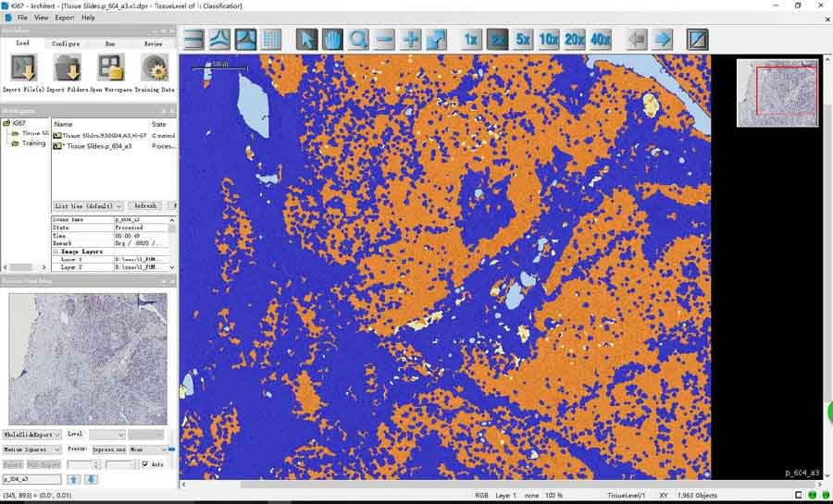Click the diagonal split view icon
Screen dimensions: 833x504
point(698,40)
